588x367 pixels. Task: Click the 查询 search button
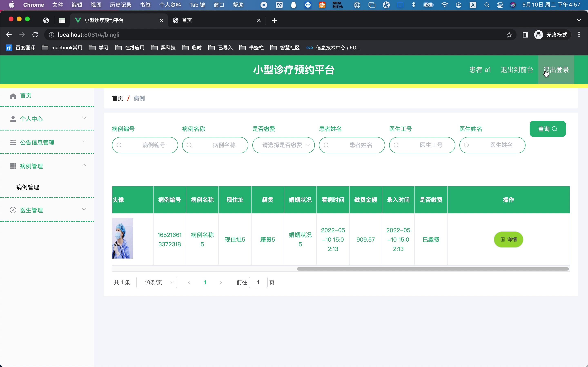click(x=547, y=129)
